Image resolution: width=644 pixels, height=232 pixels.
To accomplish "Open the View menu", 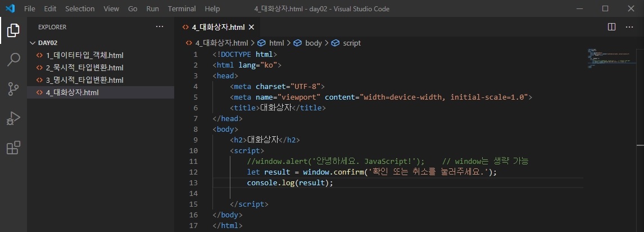I will (x=111, y=8).
